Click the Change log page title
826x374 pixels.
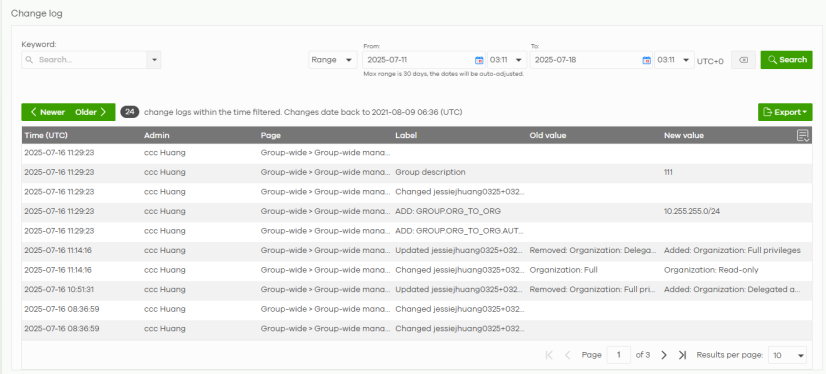pyautogui.click(x=37, y=14)
